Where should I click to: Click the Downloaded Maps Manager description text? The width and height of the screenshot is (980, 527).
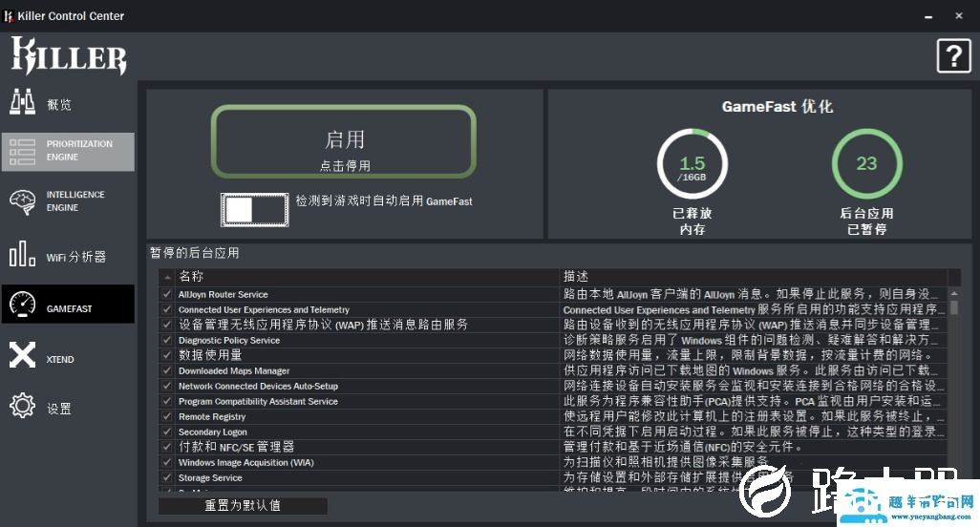click(x=752, y=370)
